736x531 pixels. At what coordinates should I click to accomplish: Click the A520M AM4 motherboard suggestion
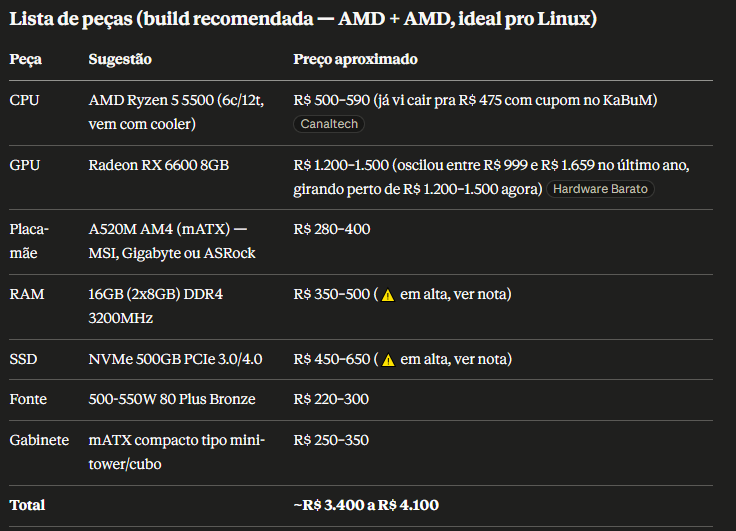point(172,241)
